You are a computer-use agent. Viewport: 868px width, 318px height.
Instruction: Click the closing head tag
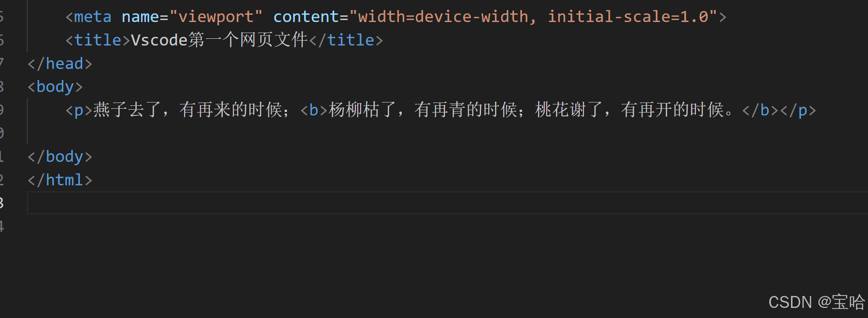pos(60,63)
